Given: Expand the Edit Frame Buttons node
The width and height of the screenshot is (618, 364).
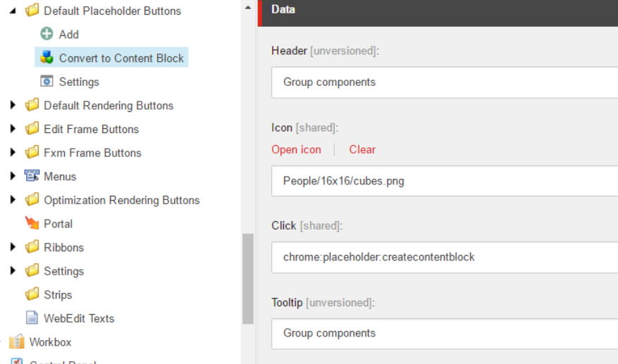Looking at the screenshot, I should pyautogui.click(x=13, y=129).
